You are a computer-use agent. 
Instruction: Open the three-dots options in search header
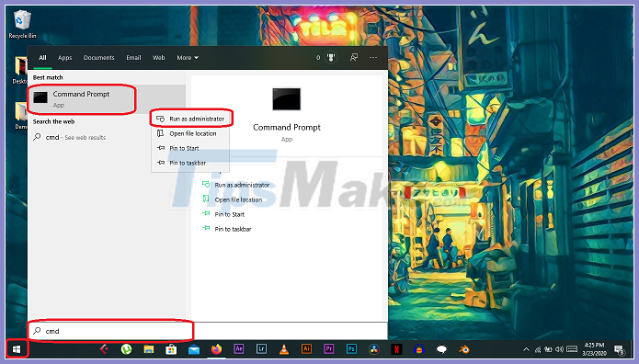(373, 58)
